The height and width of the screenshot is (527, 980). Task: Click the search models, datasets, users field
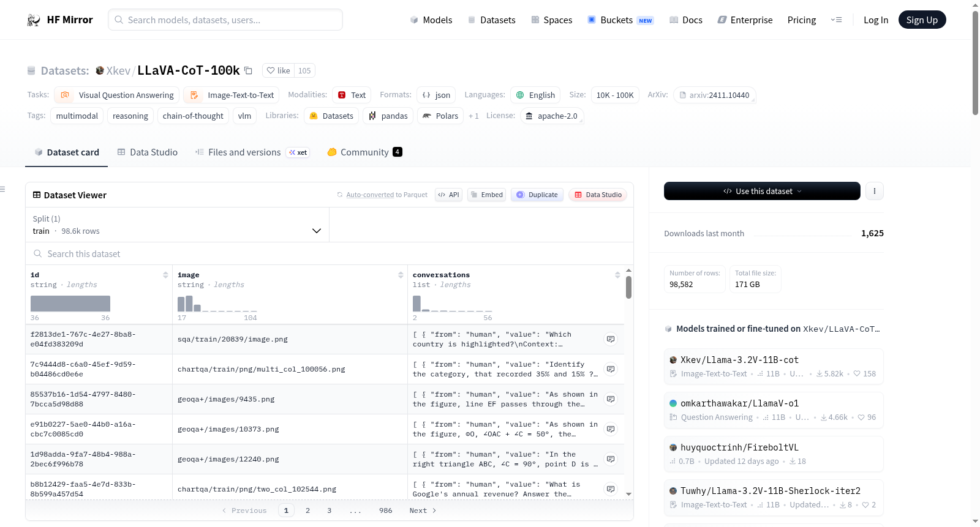pos(225,20)
